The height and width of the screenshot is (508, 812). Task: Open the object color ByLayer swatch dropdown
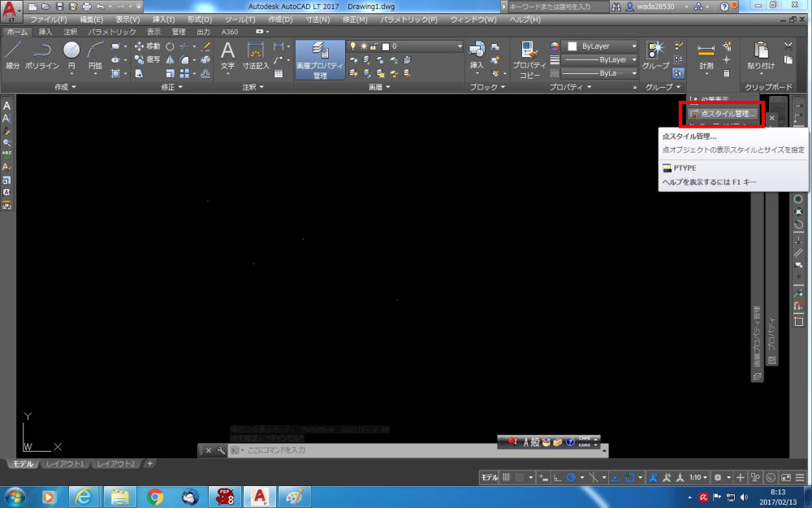600,46
